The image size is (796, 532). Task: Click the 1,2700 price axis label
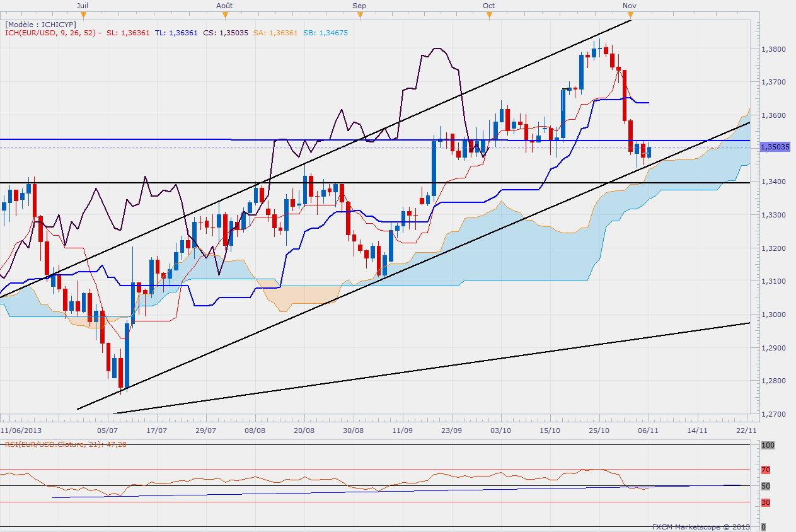(772, 414)
